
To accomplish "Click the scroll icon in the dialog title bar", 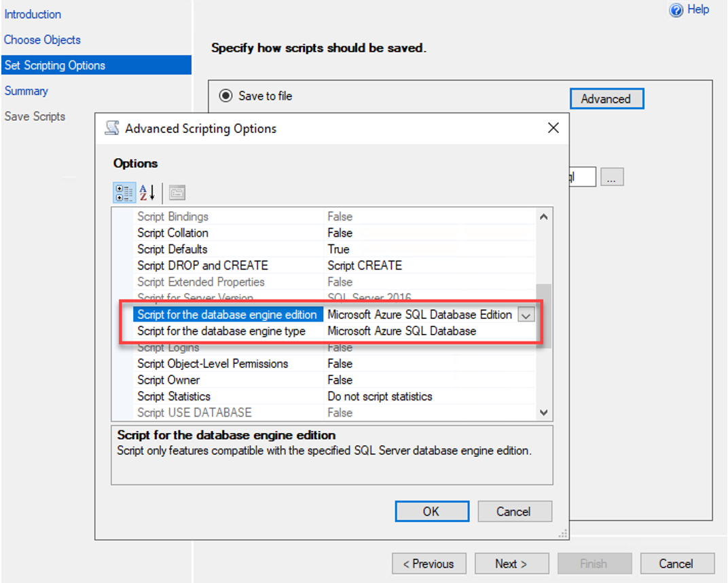I will (111, 128).
